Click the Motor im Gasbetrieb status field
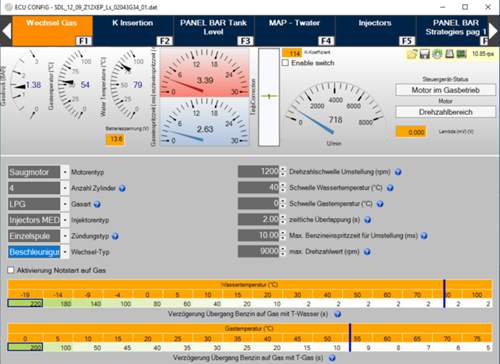Screen dimensions: 500x364 [x=445, y=90]
